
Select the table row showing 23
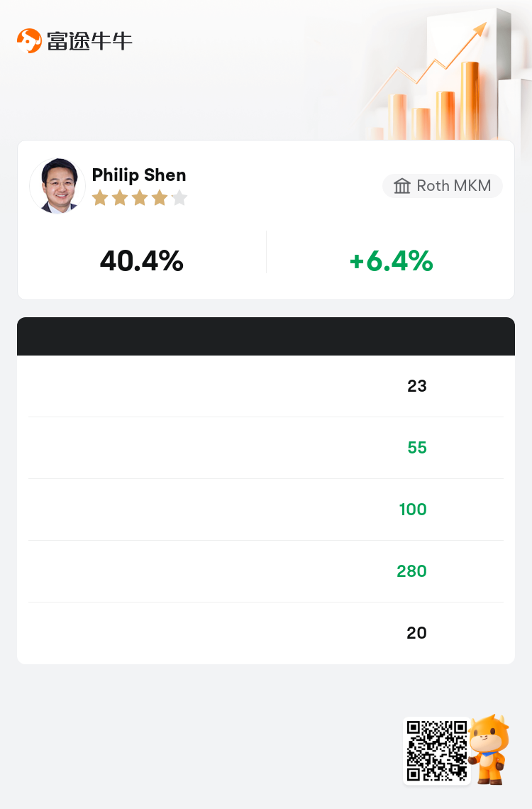click(266, 386)
